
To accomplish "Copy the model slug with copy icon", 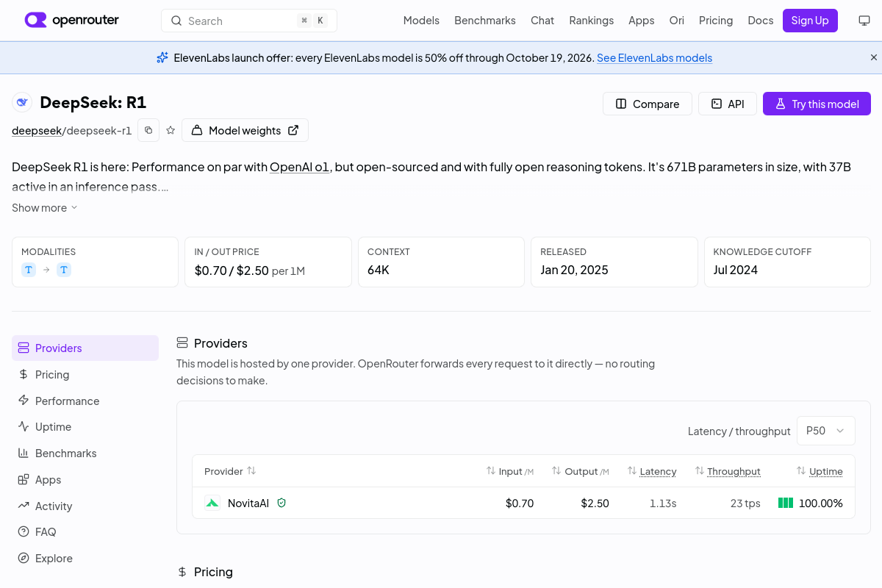I will pos(148,130).
